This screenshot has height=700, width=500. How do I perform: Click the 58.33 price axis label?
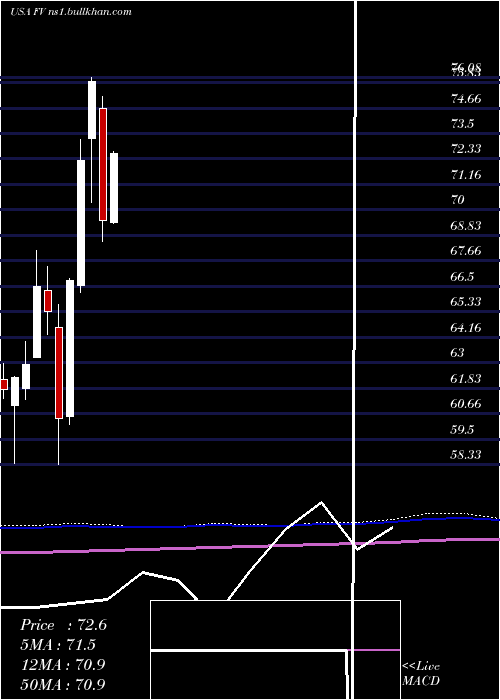tap(466, 454)
